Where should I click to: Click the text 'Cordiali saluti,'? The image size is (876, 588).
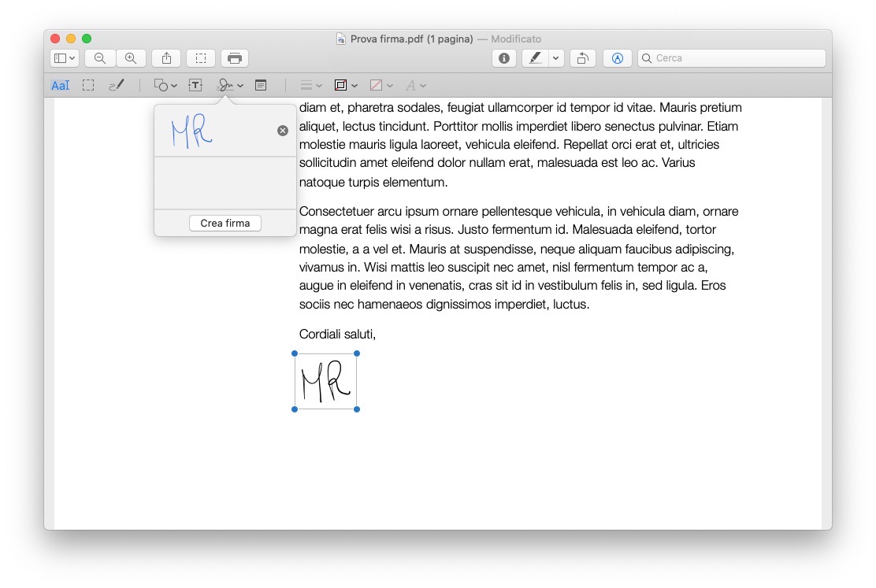point(337,334)
